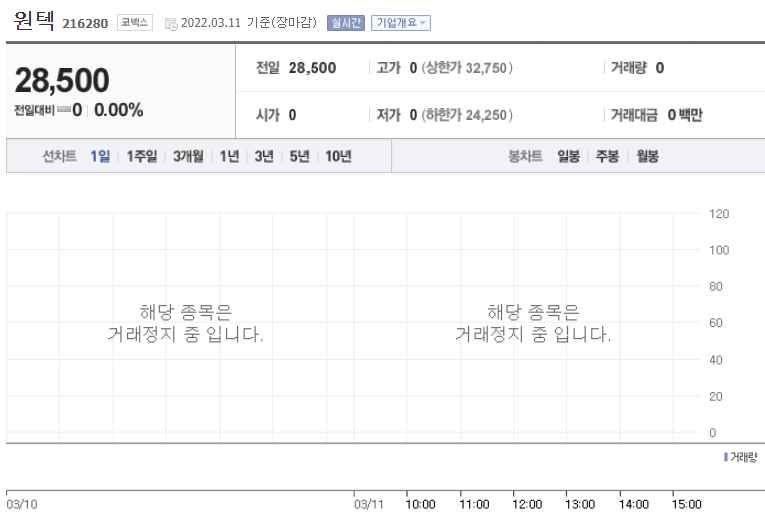The width and height of the screenshot is (765, 526).
Task: Click the 거래량 chart legend marker
Action: (726, 457)
